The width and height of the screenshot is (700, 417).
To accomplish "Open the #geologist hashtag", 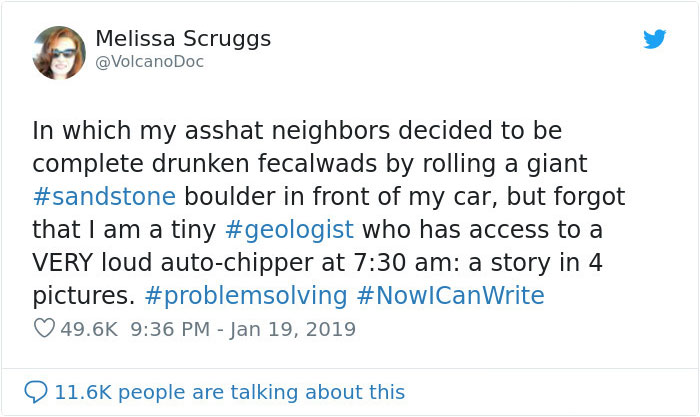I will 289,229.
